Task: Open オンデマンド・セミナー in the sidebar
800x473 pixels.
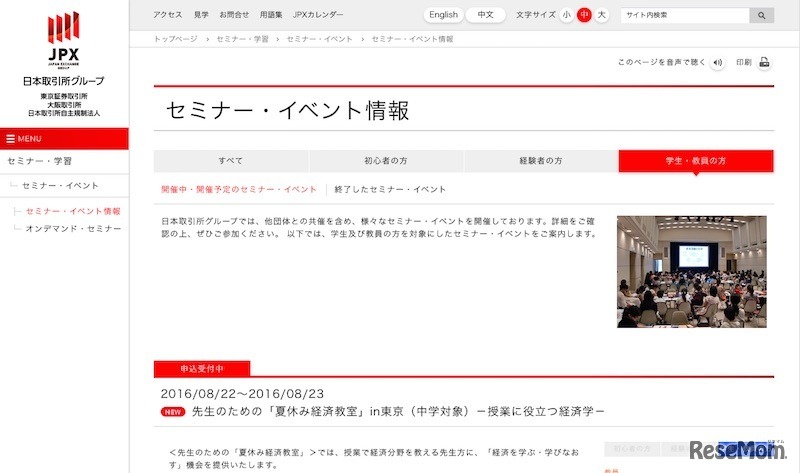Action: (x=73, y=229)
